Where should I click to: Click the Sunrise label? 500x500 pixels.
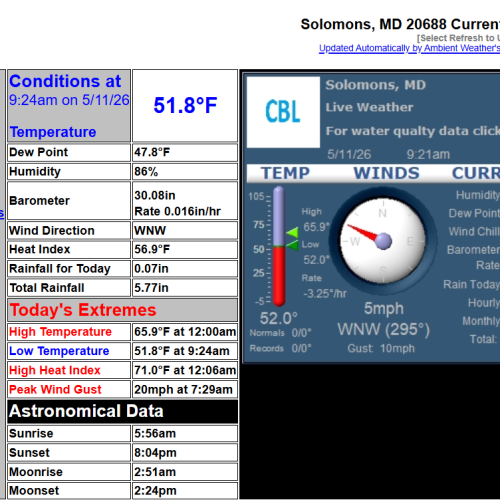[x=31, y=433]
